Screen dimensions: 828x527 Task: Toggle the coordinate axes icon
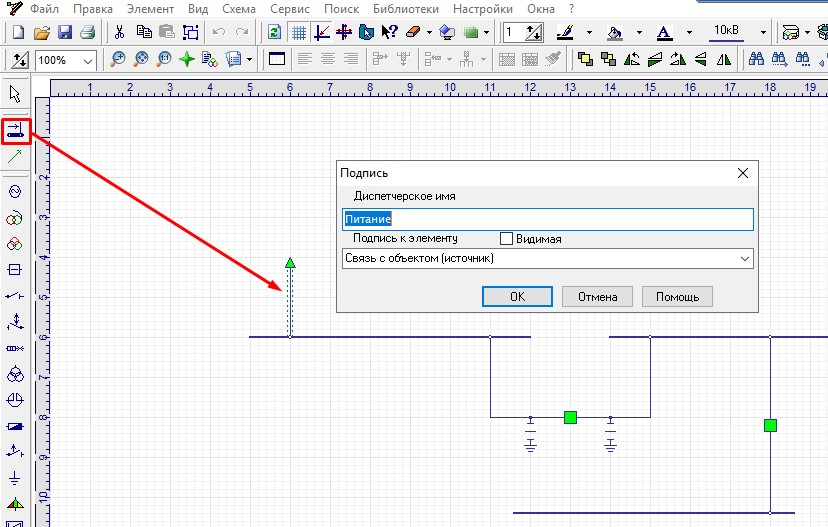(322, 33)
